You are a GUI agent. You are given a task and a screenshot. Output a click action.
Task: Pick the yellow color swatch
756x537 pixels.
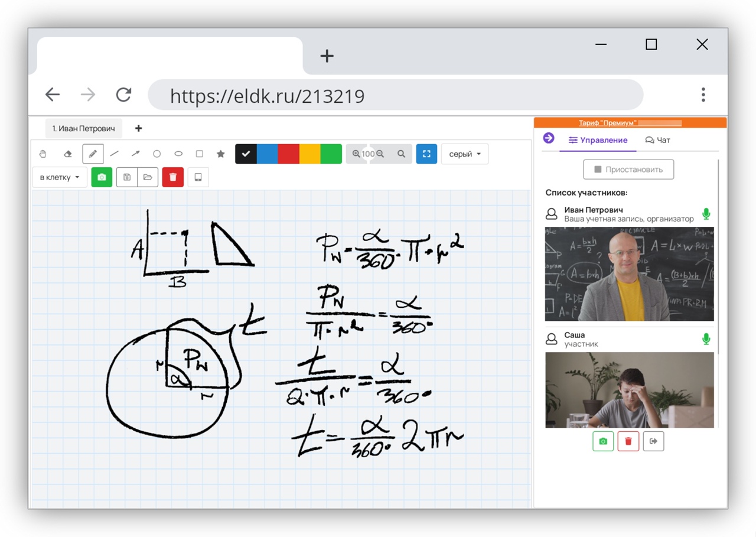click(310, 154)
